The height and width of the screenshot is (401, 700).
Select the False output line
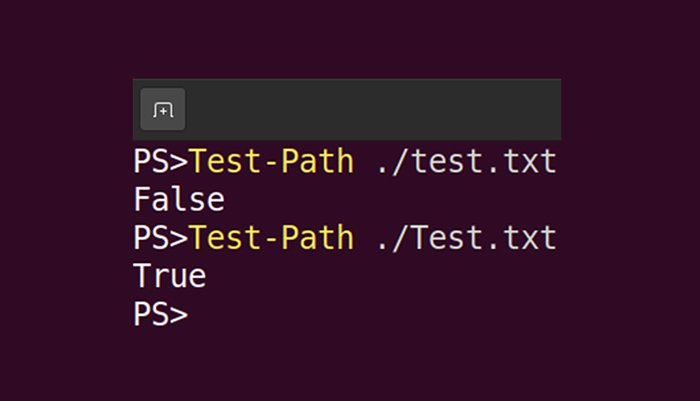tap(179, 200)
